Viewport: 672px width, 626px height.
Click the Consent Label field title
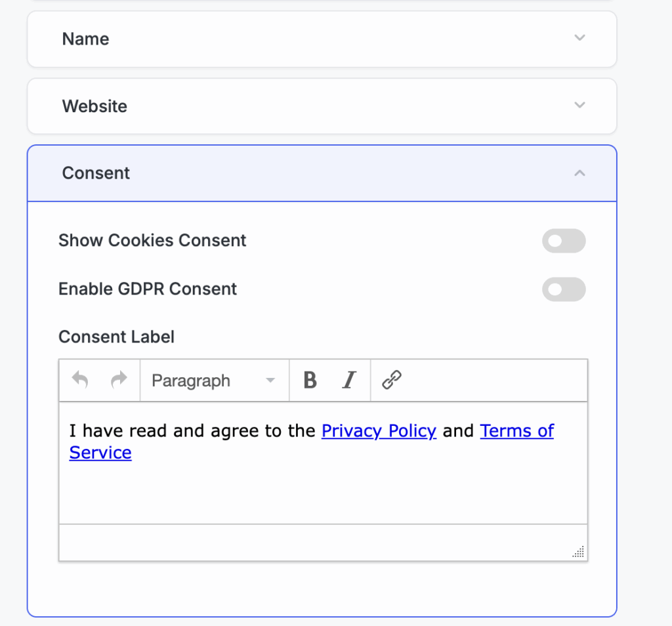pos(116,337)
